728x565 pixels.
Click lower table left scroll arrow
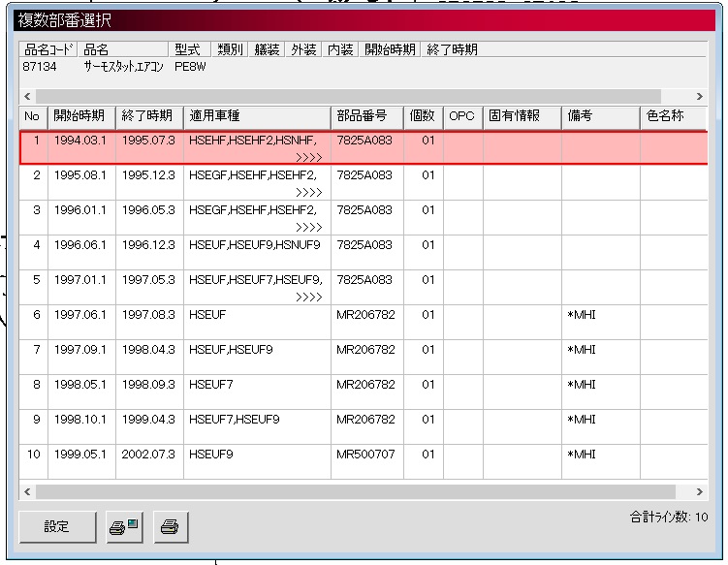point(27,491)
